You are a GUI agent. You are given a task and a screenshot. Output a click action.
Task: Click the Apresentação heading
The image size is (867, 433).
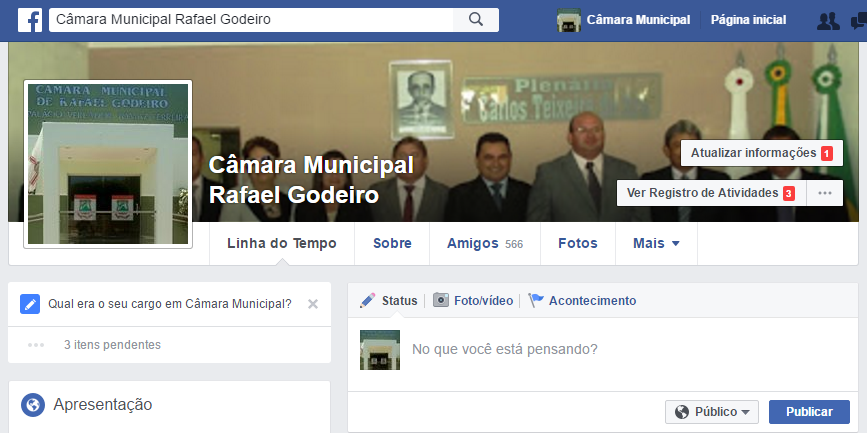coord(103,404)
